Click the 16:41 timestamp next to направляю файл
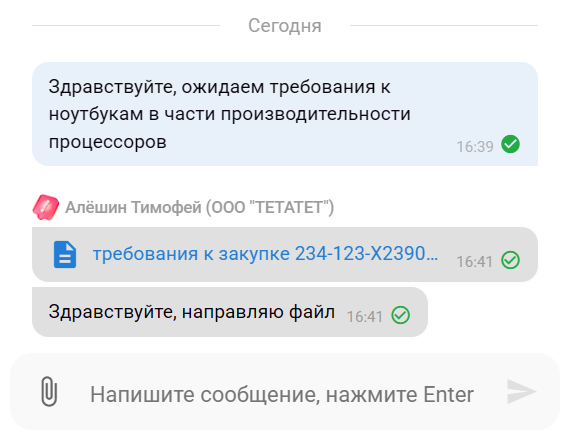Screen dimensions: 567x439 (x=365, y=317)
